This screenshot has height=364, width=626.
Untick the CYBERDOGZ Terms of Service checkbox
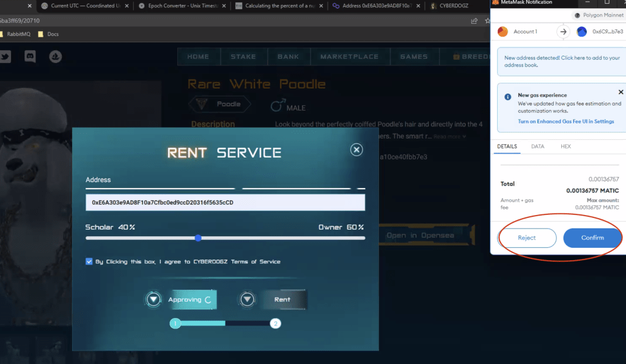pyautogui.click(x=90, y=261)
